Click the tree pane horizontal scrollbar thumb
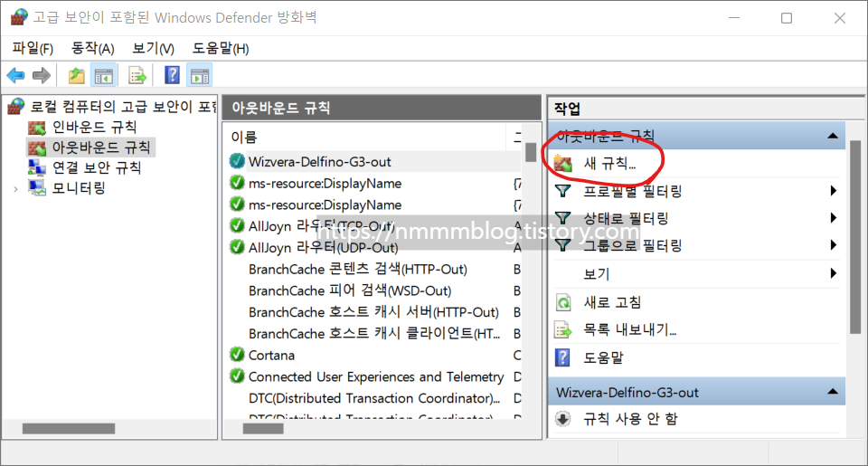 click(69, 429)
